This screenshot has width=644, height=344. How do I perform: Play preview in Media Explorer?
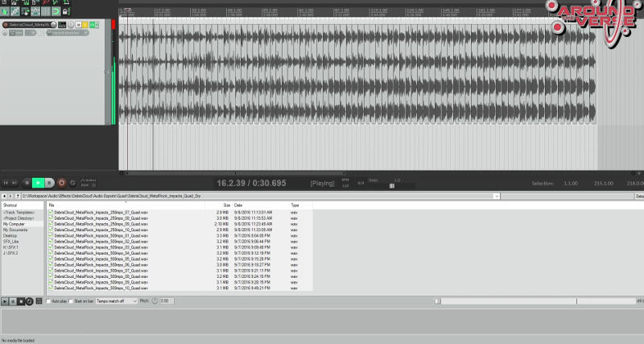pyautogui.click(x=5, y=301)
